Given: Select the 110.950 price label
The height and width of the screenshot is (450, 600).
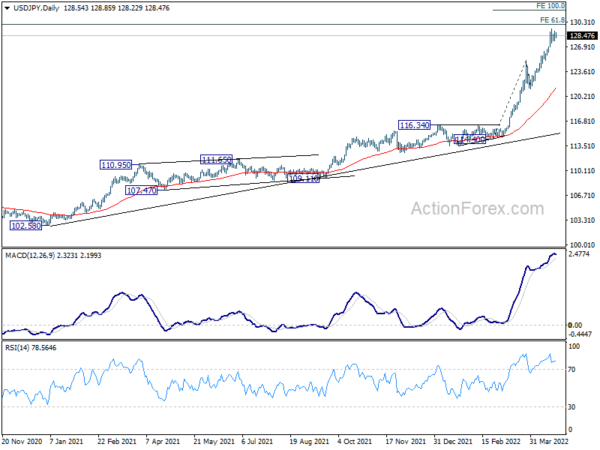Looking at the screenshot, I should coord(116,165).
